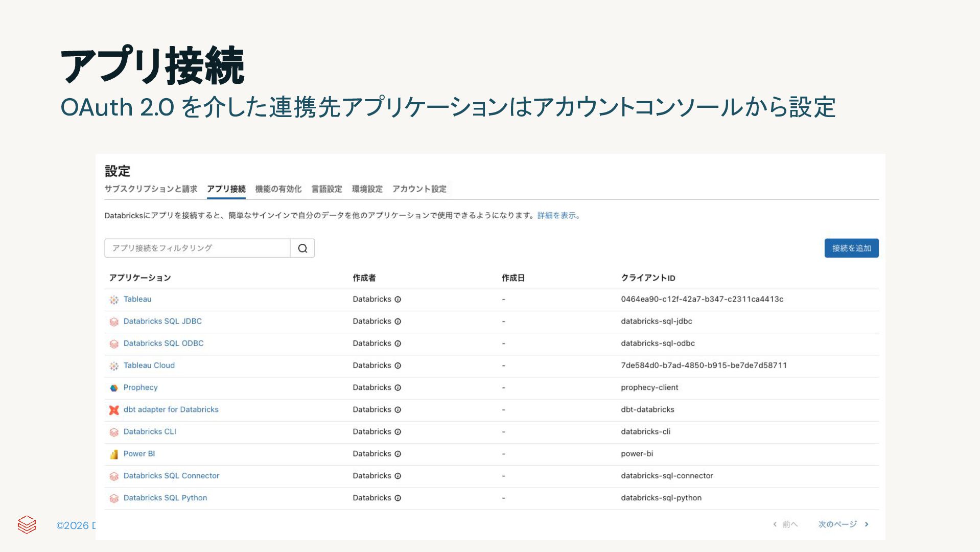Image resolution: width=980 pixels, height=552 pixels.
Task: Click info icon in Databricks SQL ODBC row
Action: (398, 343)
